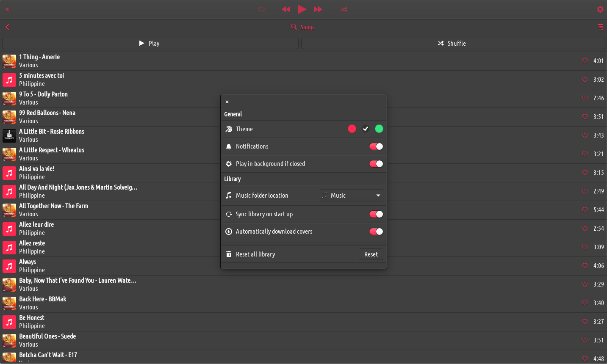Select the green theme color
Image resolution: width=607 pixels, height=364 pixels.
point(379,129)
